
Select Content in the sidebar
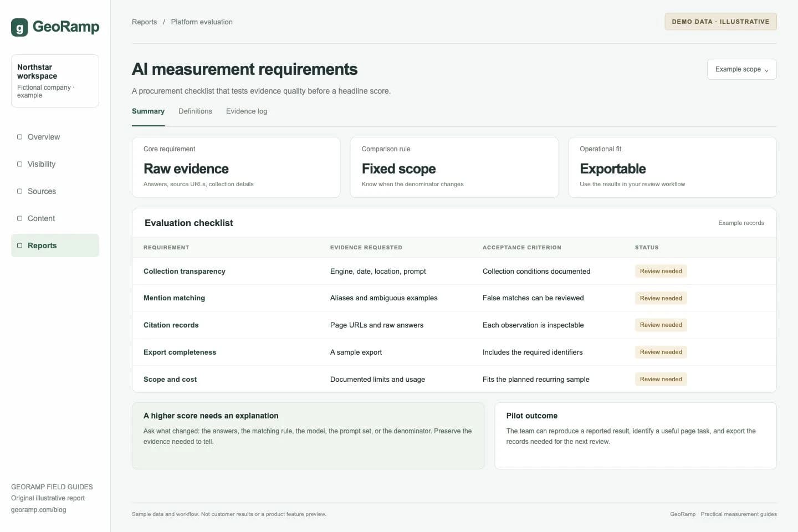pos(55,218)
